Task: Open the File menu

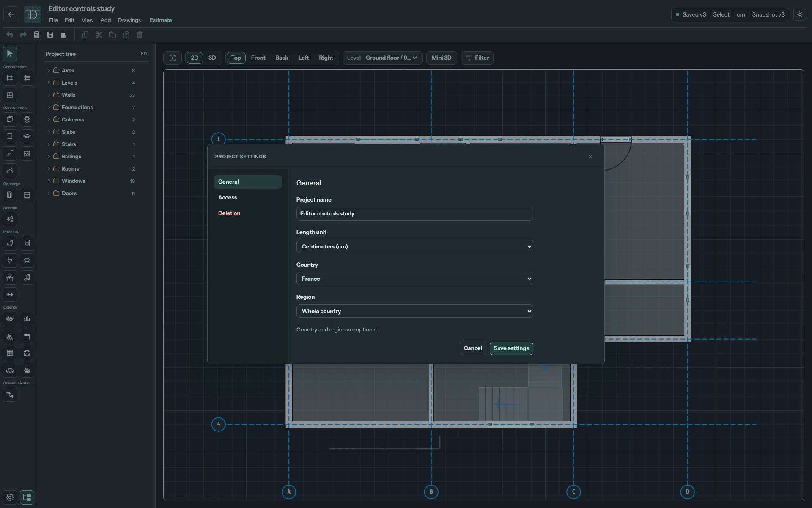Action: coord(53,20)
